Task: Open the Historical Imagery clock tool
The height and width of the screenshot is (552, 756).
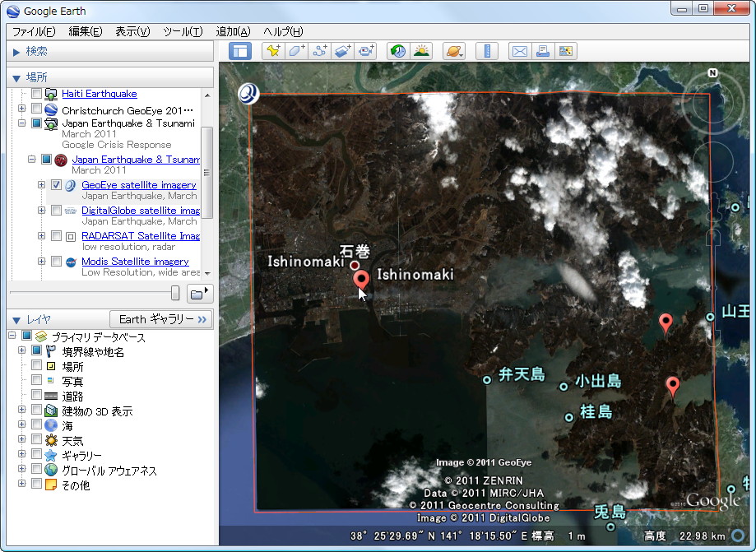Action: 397,51
